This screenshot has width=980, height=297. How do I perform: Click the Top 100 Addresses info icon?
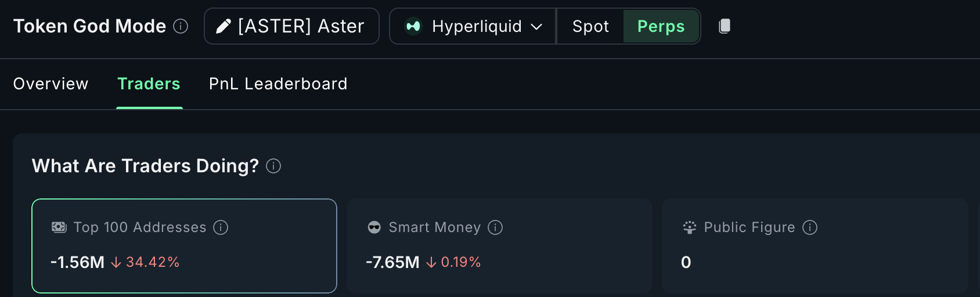[x=221, y=227]
